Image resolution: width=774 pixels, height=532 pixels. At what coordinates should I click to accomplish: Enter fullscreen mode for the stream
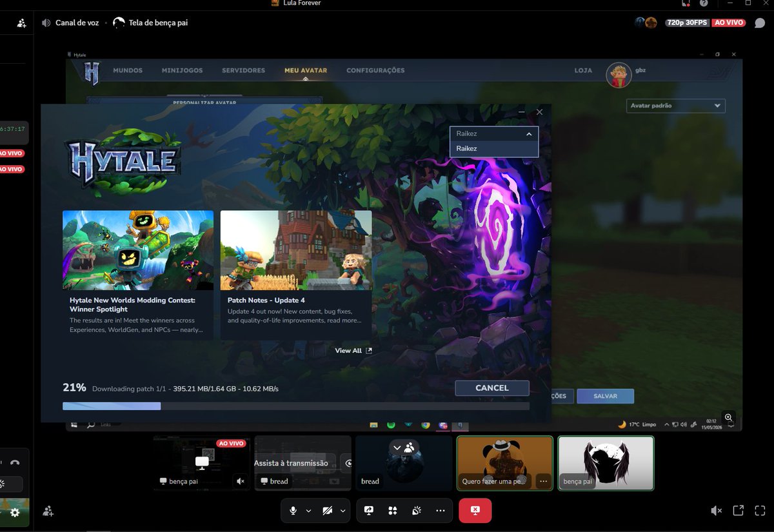(x=759, y=511)
